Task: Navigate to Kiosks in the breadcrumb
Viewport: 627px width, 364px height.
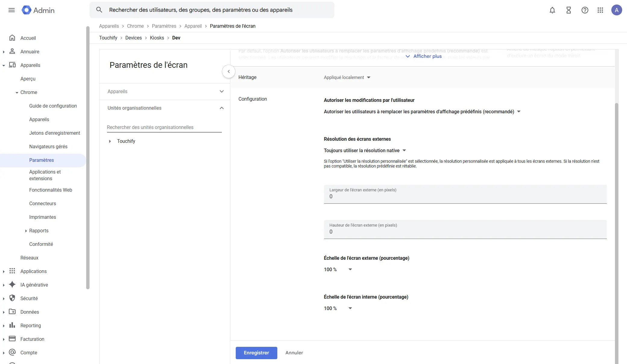Action: point(157,38)
